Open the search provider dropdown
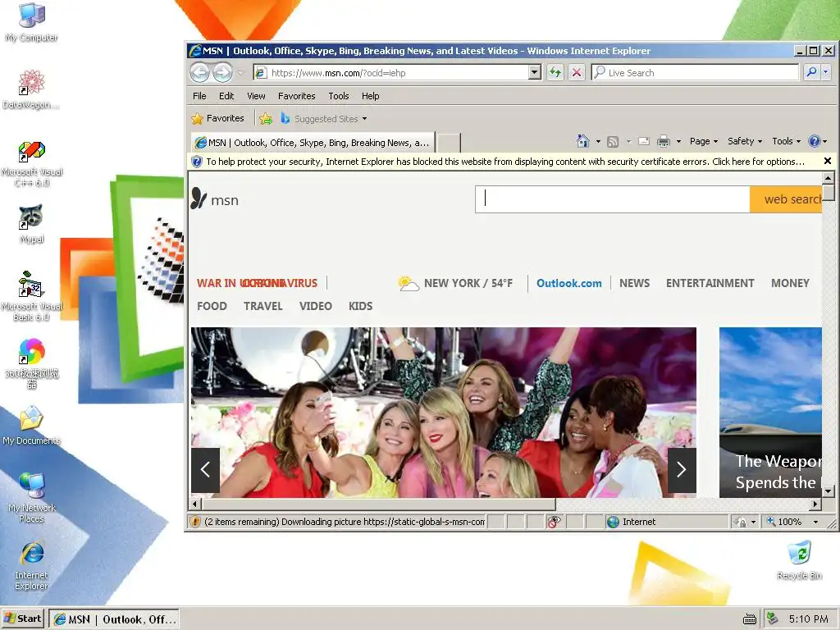The image size is (840, 630). point(825,72)
